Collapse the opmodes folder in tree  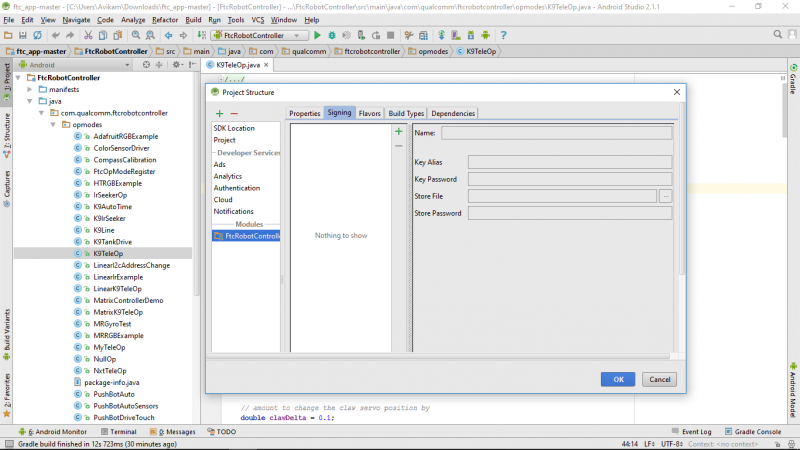[x=54, y=125]
